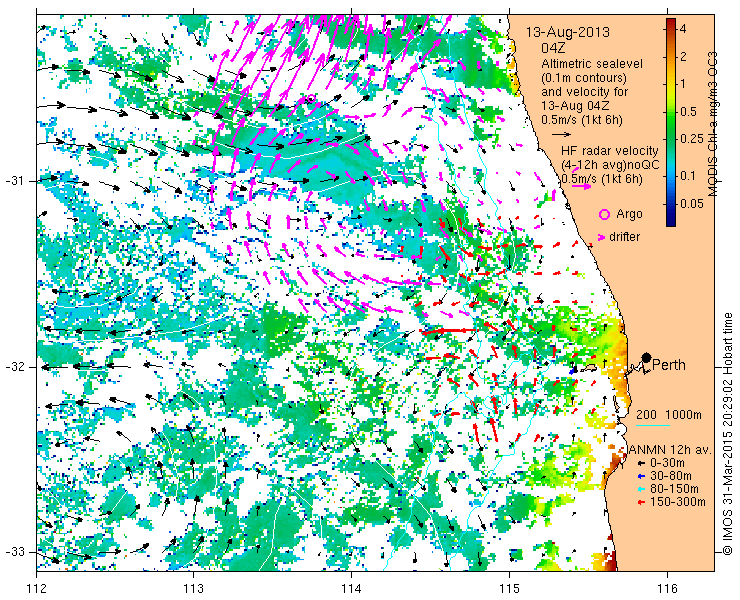Click the latitude axis label '-33'

14,552
